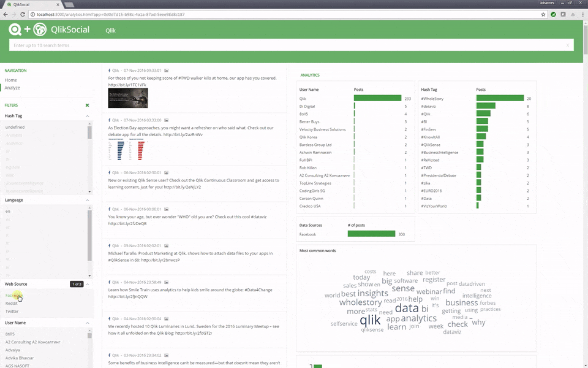The height and width of the screenshot is (368, 588).
Task: Click the browser back arrow
Action: [x=6, y=14]
